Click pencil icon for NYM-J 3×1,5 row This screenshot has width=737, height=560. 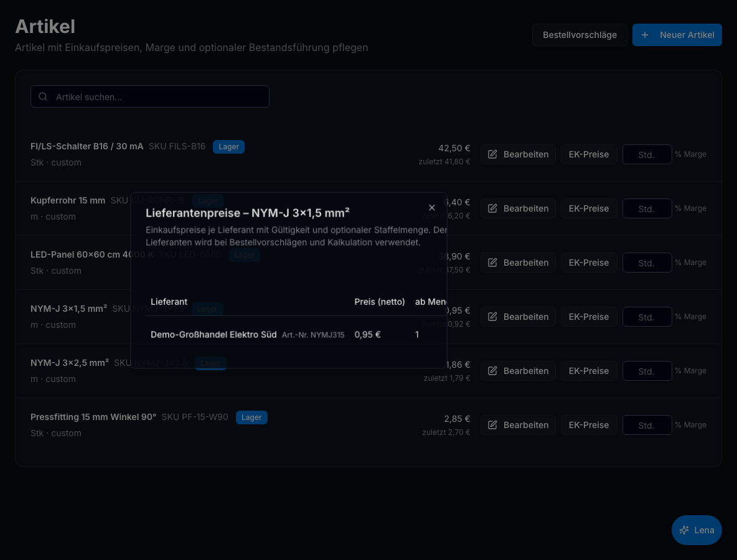tap(492, 316)
